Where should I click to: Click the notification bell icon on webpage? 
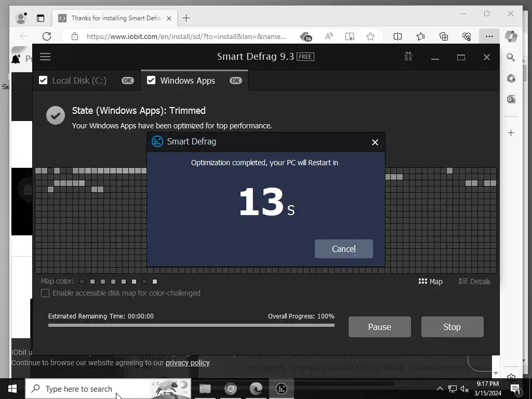(16, 59)
